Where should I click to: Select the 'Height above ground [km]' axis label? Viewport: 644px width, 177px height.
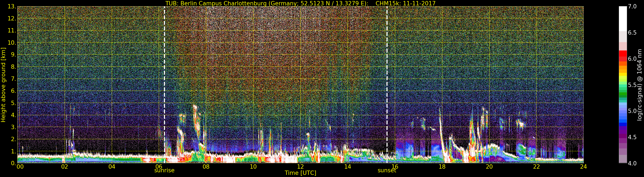tap(3, 85)
